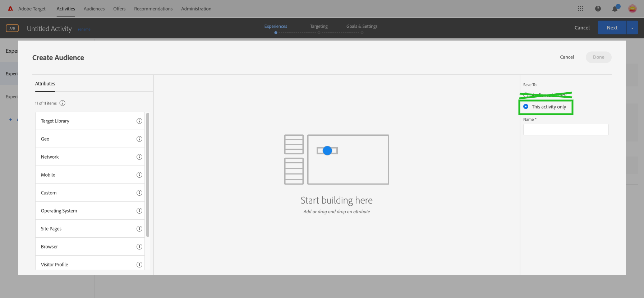
Task: Cancel the Create Audience dialog
Action: [x=567, y=57]
